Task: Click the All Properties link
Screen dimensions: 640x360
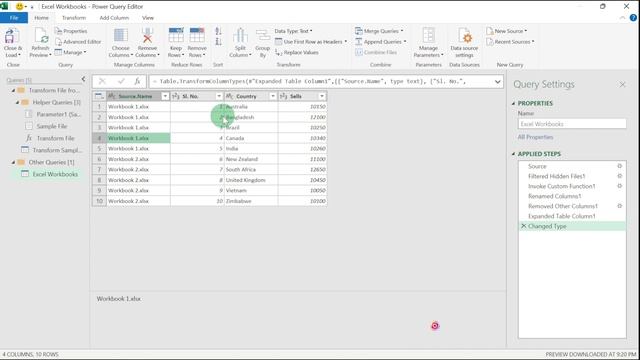Action: point(535,137)
